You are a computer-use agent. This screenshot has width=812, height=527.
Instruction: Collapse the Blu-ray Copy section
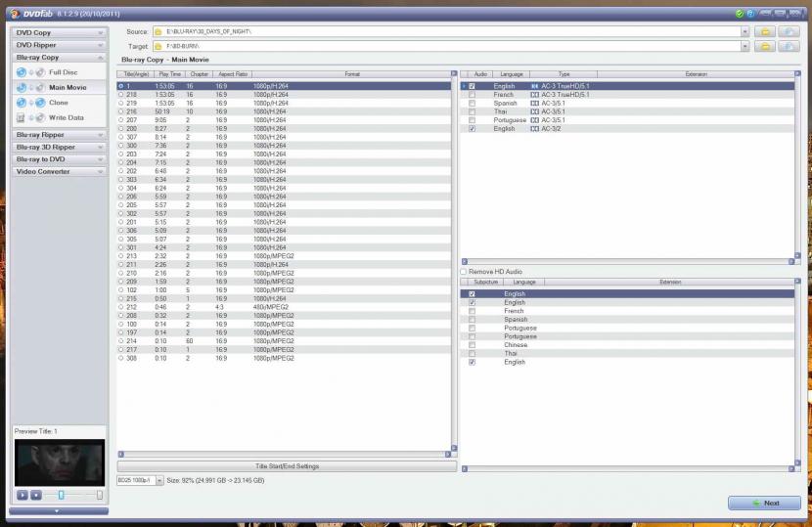click(x=59, y=58)
